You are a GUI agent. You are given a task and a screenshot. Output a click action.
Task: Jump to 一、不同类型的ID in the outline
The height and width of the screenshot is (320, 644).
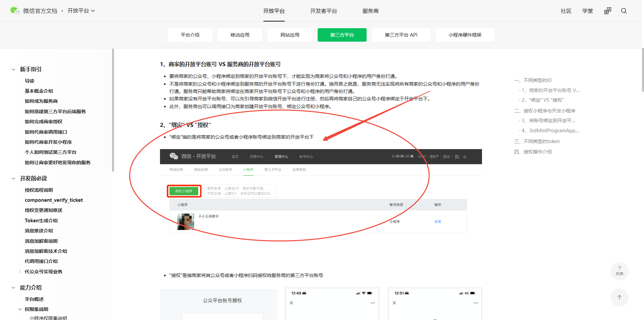tap(533, 80)
